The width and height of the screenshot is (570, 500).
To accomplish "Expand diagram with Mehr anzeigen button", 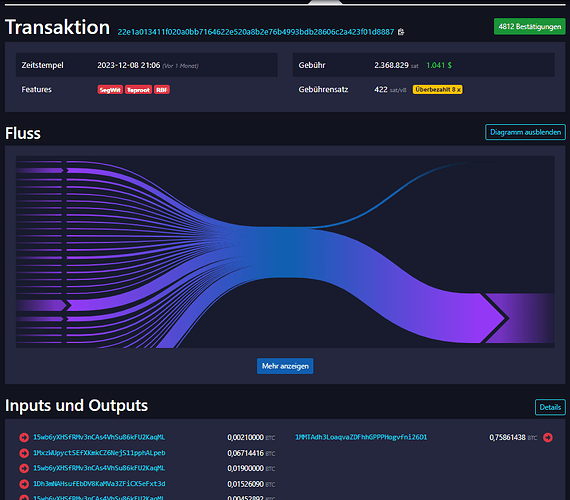I will pos(285,366).
